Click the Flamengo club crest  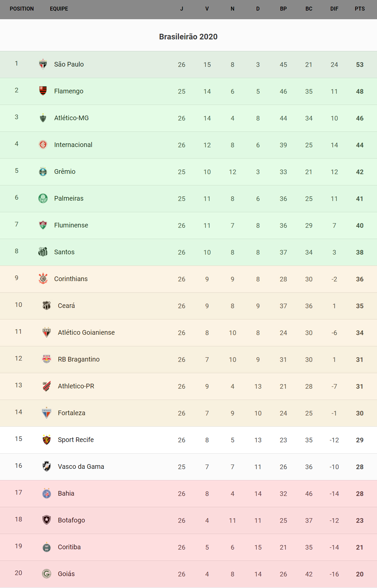tap(43, 91)
